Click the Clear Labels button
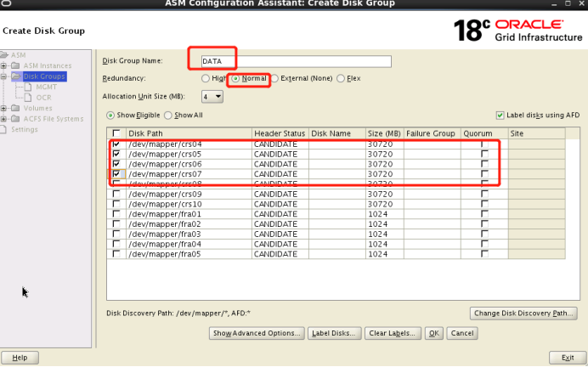The image size is (588, 367). pos(393,333)
